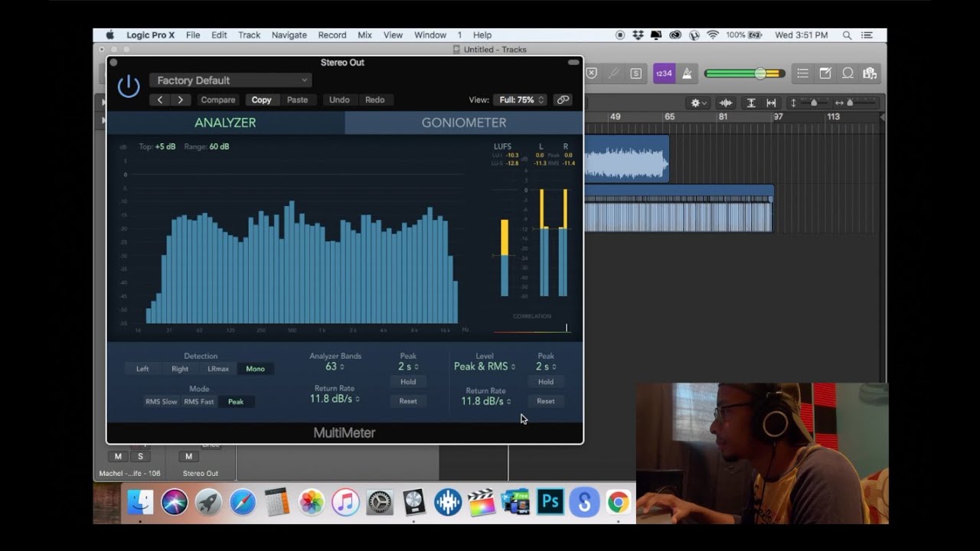Toggle the metronome click button

[x=687, y=73]
